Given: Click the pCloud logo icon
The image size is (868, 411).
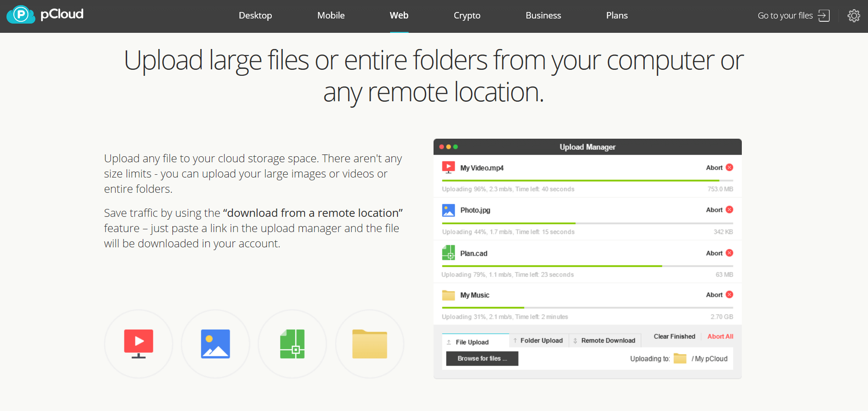Looking at the screenshot, I should click(21, 15).
